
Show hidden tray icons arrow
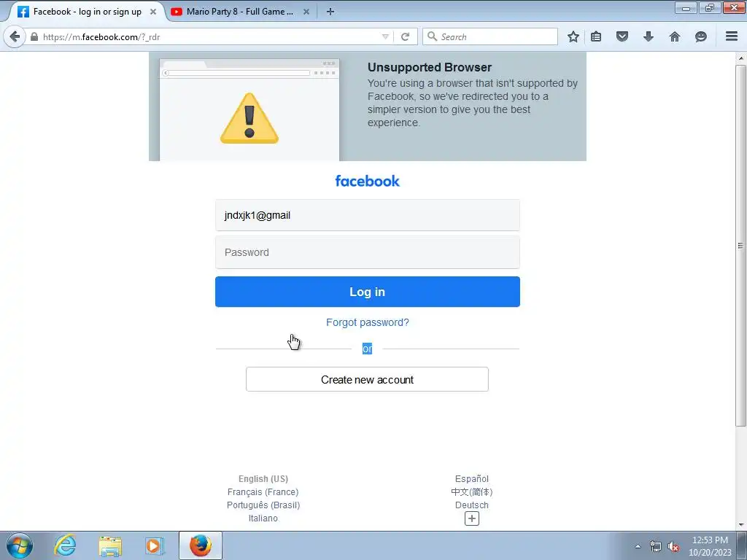(638, 546)
